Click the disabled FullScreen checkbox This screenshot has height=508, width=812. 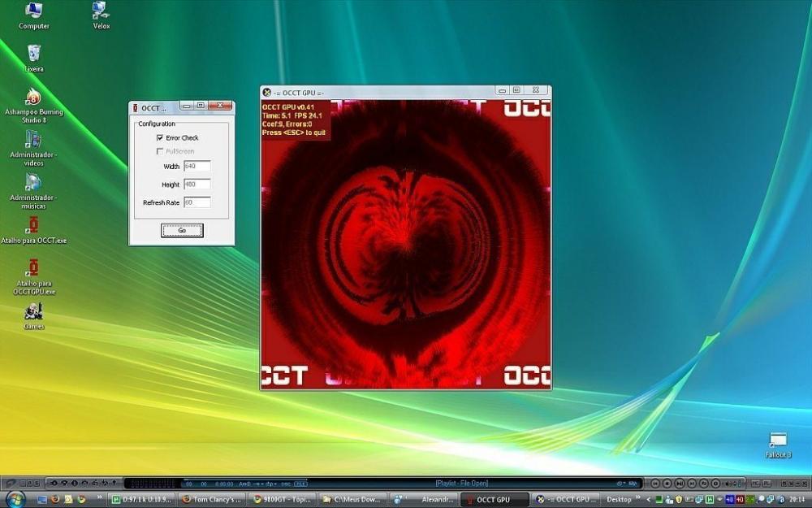pyautogui.click(x=160, y=151)
